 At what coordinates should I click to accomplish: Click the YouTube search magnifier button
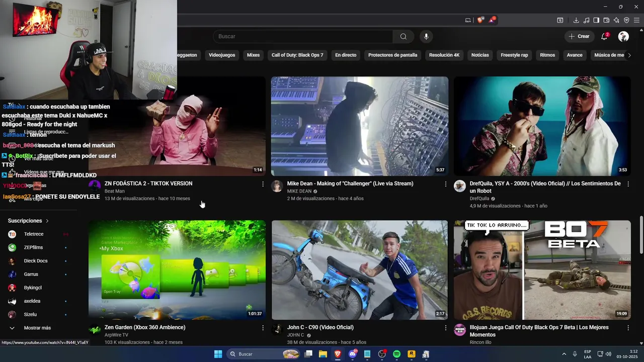click(404, 36)
